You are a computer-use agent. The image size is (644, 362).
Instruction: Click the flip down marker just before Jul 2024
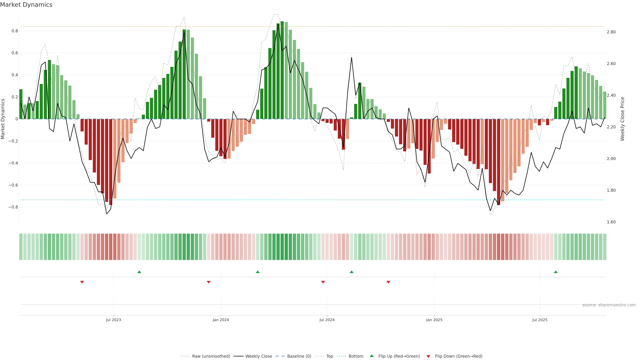pyautogui.click(x=323, y=282)
